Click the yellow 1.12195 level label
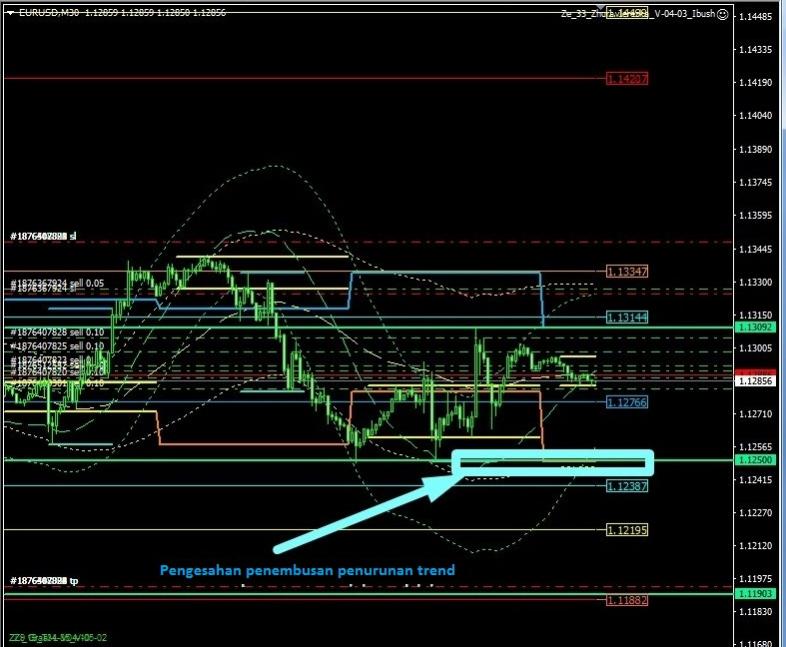Screen dimensions: 786x647 [627, 529]
